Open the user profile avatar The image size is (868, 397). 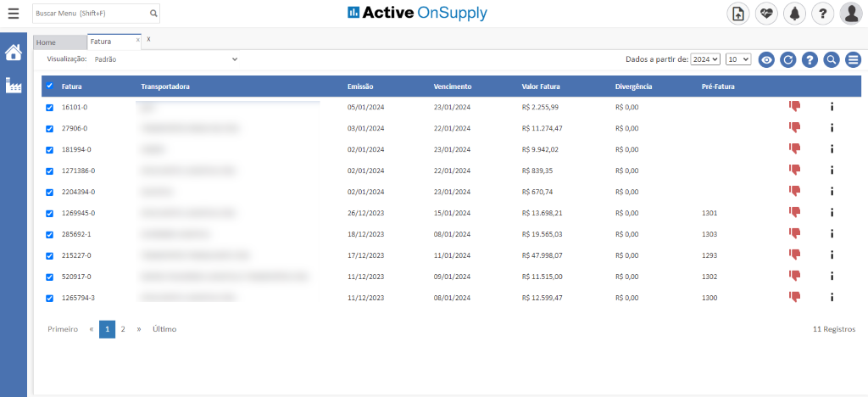tap(851, 14)
